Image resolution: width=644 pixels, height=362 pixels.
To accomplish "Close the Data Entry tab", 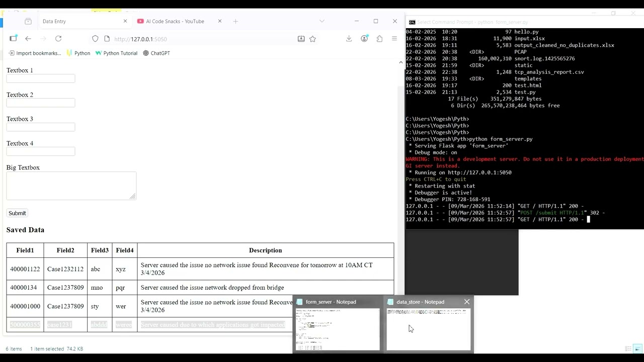I will (x=125, y=21).
